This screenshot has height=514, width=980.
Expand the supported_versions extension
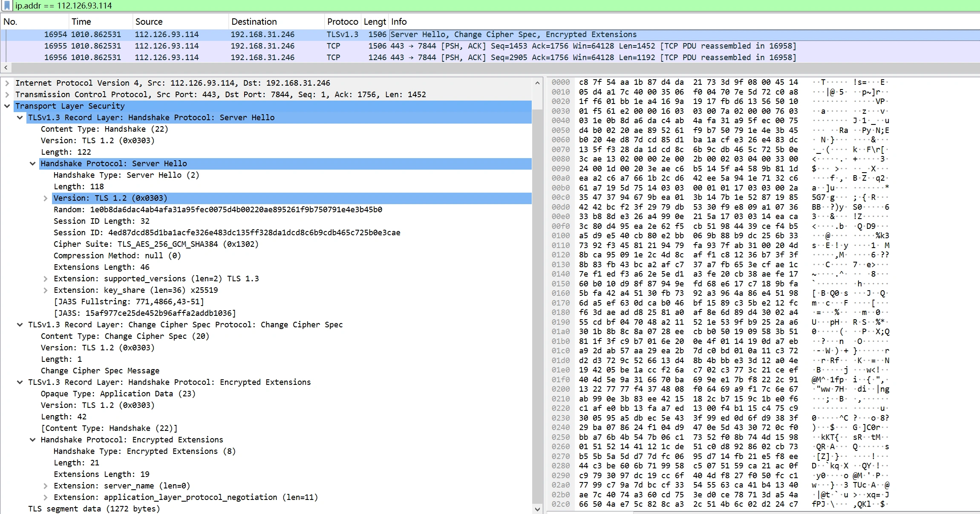(x=46, y=279)
